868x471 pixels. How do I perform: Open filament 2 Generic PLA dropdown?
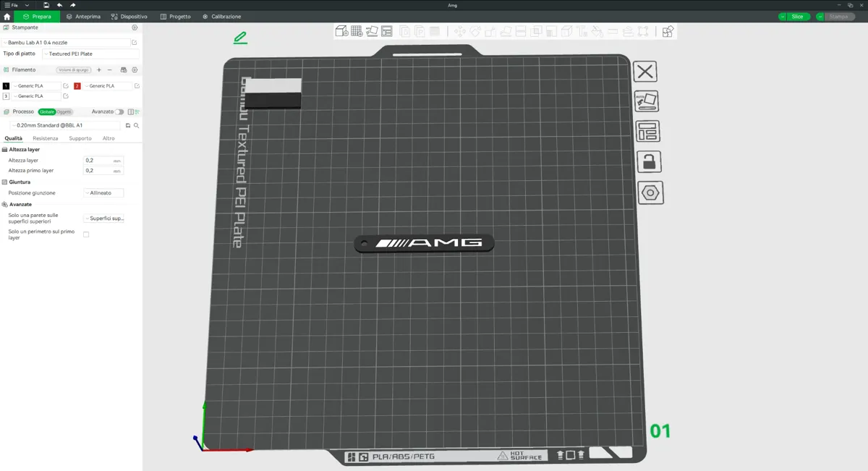click(108, 86)
